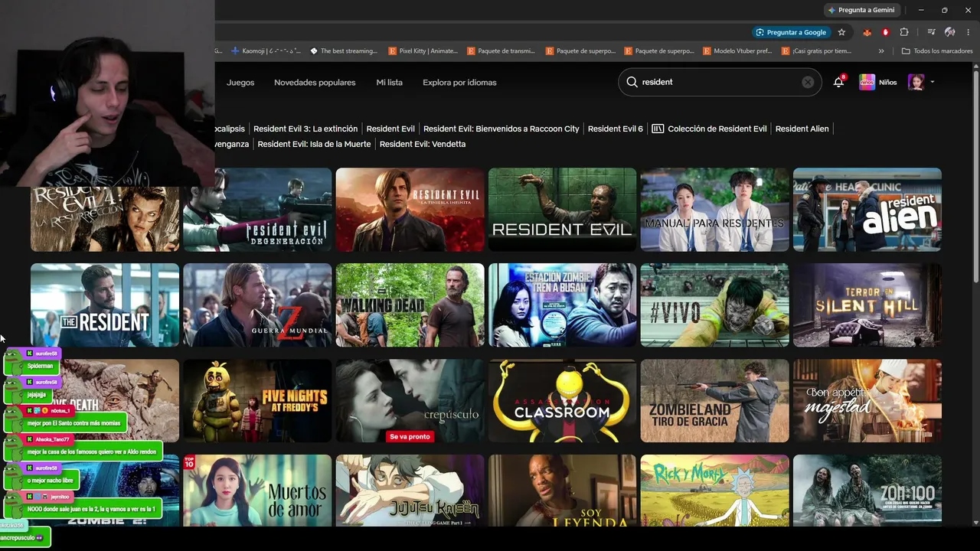Bookmark this page with the star icon
The image size is (980, 551).
841,32
